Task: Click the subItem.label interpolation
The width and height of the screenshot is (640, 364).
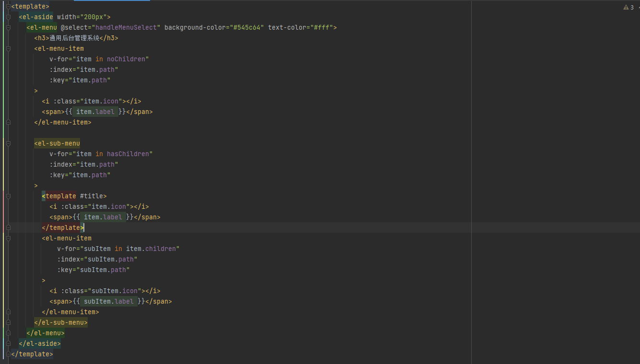Action: (x=109, y=302)
